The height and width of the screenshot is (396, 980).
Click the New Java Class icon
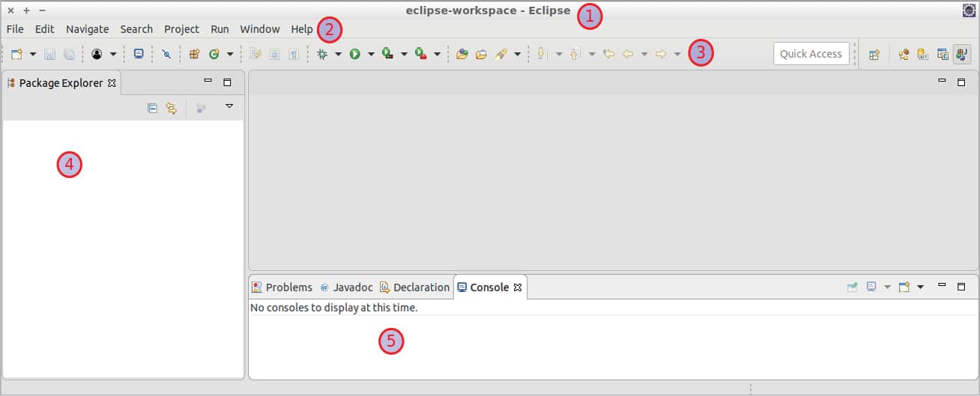pyautogui.click(x=214, y=54)
